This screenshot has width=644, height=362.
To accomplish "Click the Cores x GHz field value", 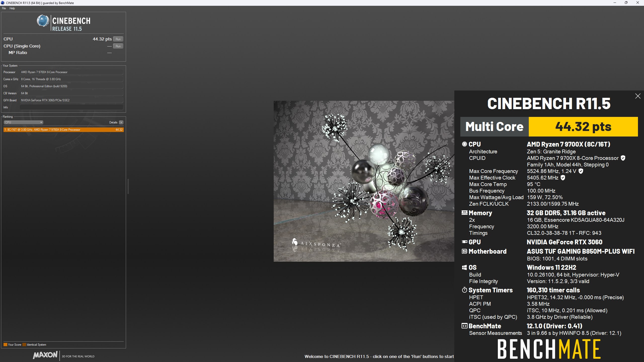I will pyautogui.click(x=71, y=79).
